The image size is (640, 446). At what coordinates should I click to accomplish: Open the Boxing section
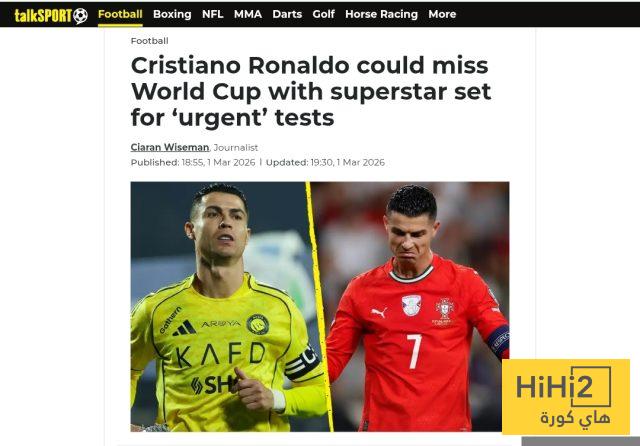[172, 14]
